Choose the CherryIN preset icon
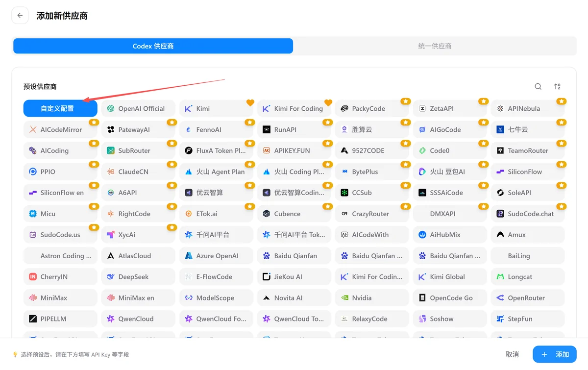This screenshot has height=370, width=588. pos(33,277)
